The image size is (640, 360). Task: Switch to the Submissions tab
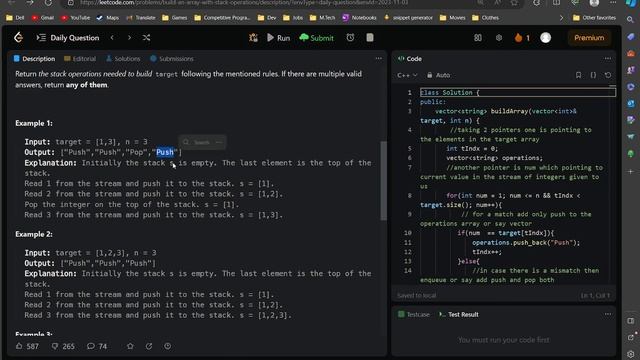point(172,59)
